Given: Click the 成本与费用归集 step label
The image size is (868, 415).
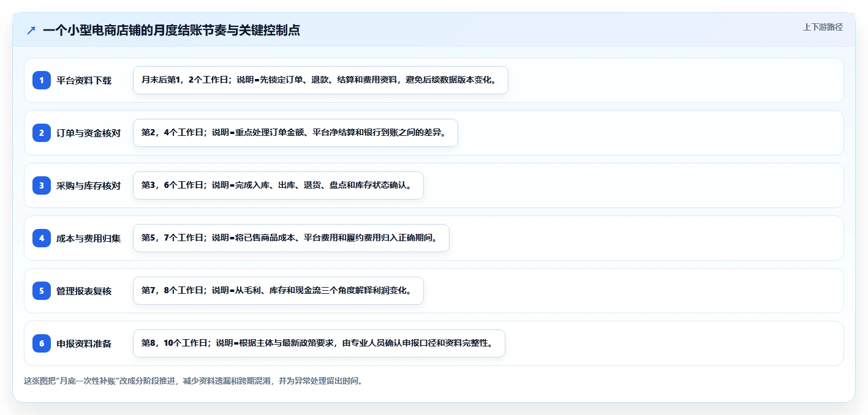Looking at the screenshot, I should [x=88, y=238].
